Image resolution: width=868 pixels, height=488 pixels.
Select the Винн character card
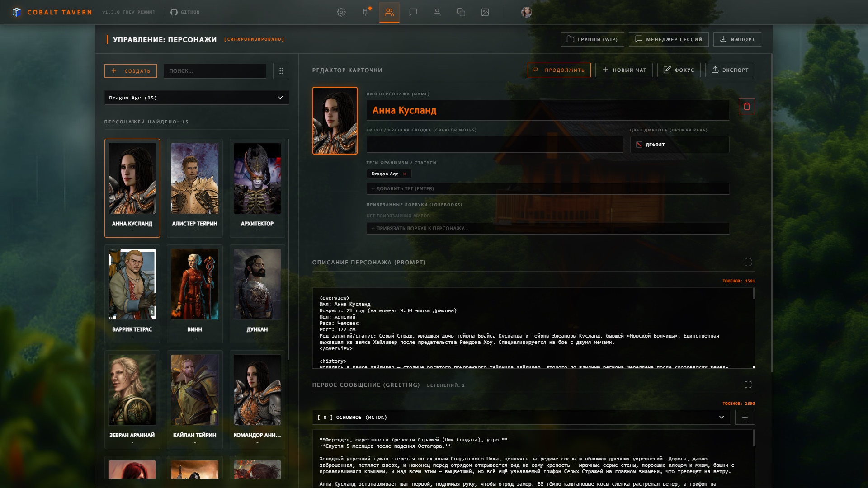pos(195,294)
